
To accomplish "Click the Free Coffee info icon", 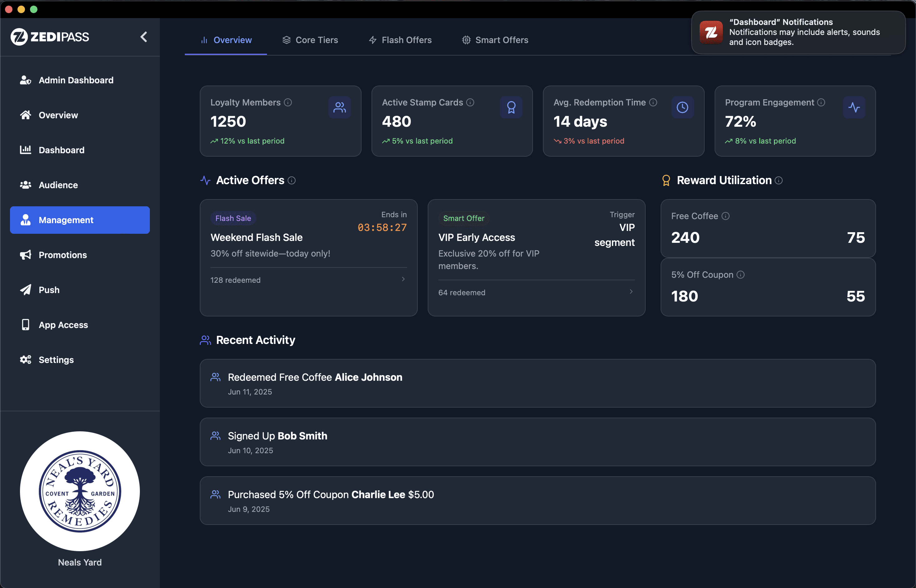I will tap(726, 216).
